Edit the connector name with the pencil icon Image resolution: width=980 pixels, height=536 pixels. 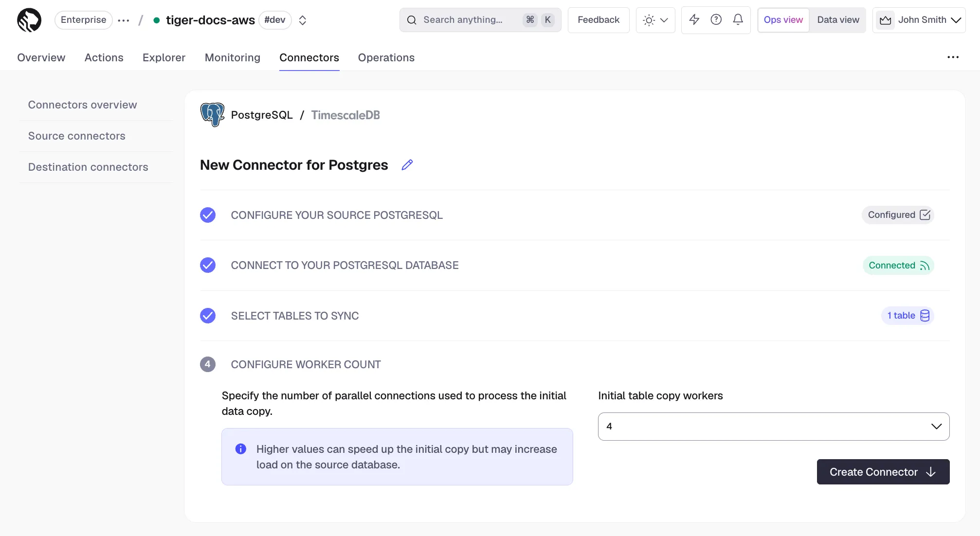(407, 165)
